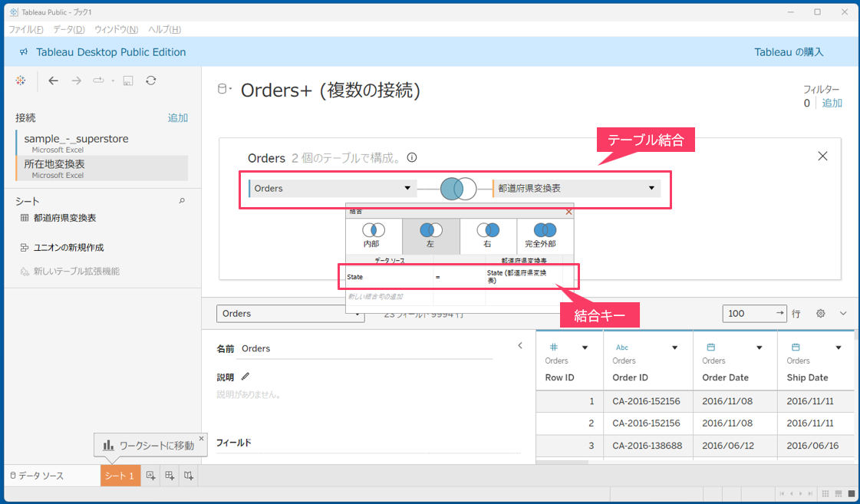Switch to the シート 1 tab

pos(120,476)
